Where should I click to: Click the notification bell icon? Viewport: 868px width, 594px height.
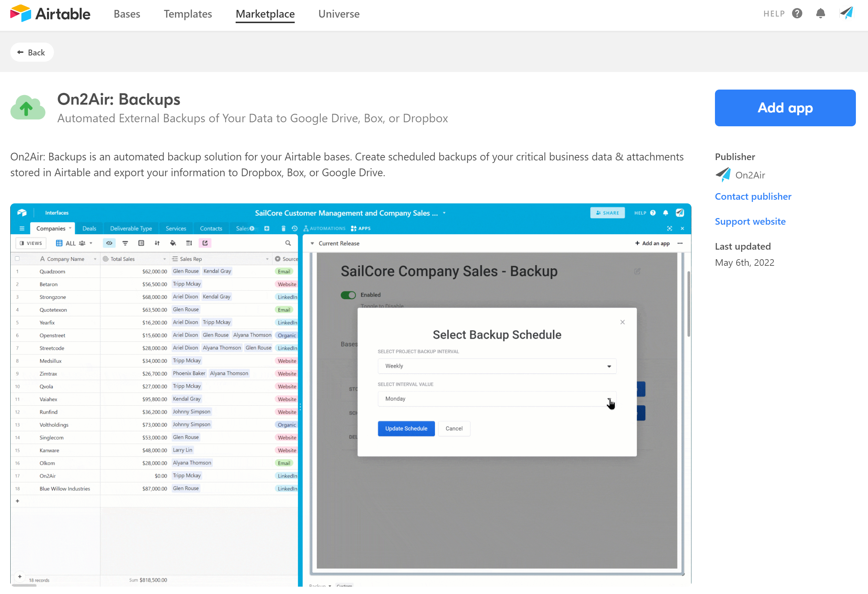tap(820, 13)
